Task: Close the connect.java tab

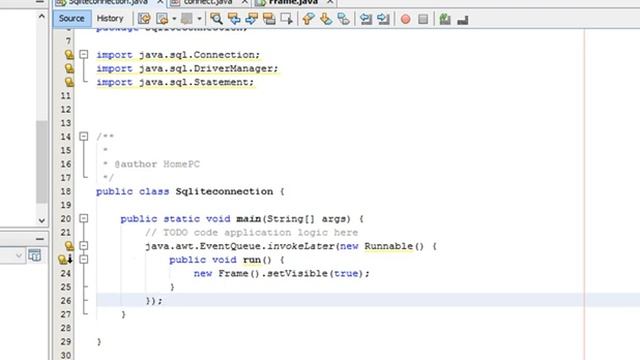Action: click(x=244, y=2)
